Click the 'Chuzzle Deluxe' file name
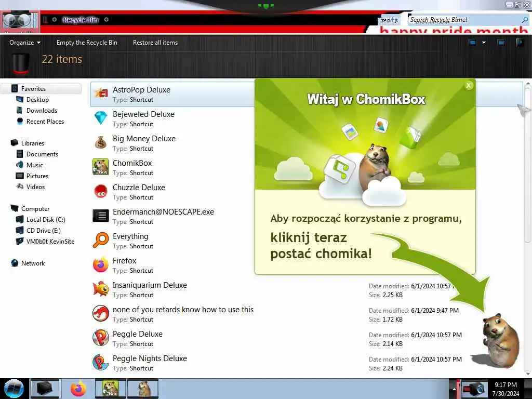Viewport: 532px width, 399px height. click(139, 188)
